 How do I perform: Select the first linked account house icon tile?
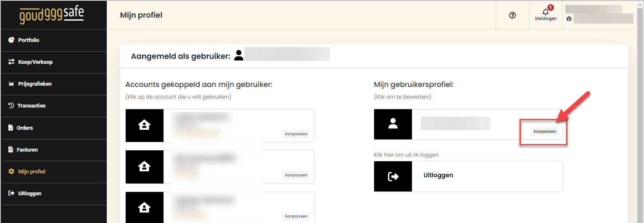145,126
